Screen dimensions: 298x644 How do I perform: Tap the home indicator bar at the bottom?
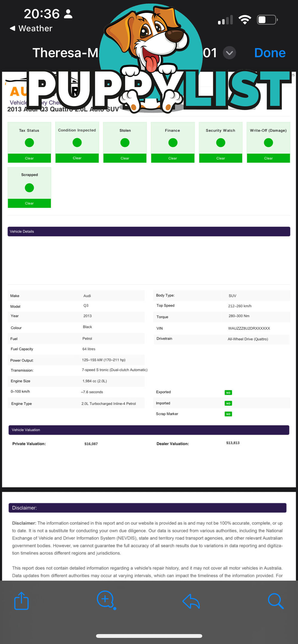click(149, 636)
